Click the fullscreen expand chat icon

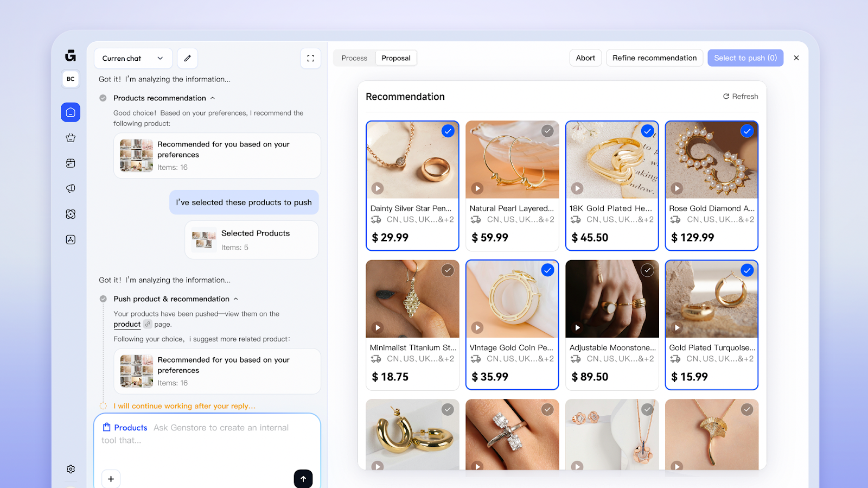[x=310, y=58]
